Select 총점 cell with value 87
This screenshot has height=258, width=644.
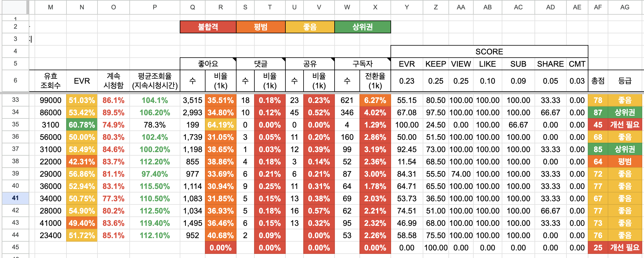pyautogui.click(x=598, y=112)
